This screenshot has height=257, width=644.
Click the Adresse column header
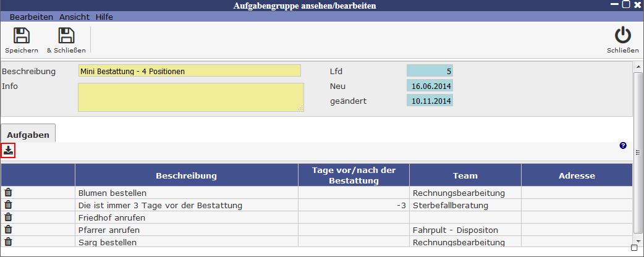coord(576,175)
